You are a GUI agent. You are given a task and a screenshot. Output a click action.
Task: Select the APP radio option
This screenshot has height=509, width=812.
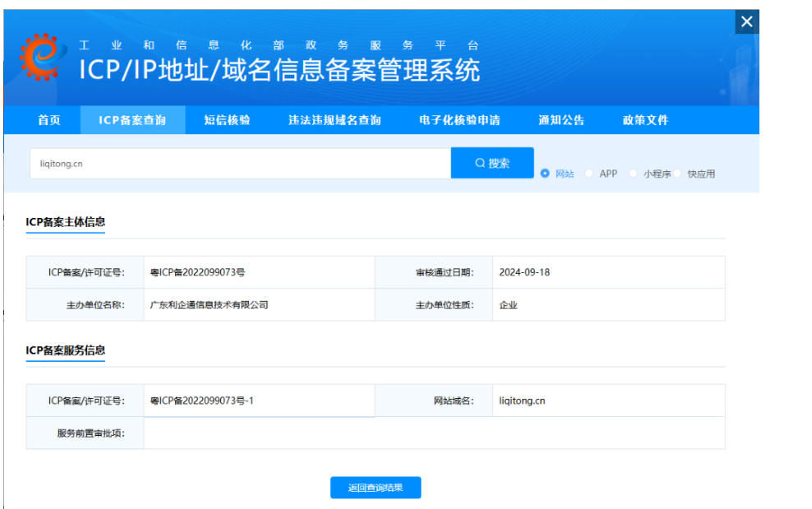[588, 174]
